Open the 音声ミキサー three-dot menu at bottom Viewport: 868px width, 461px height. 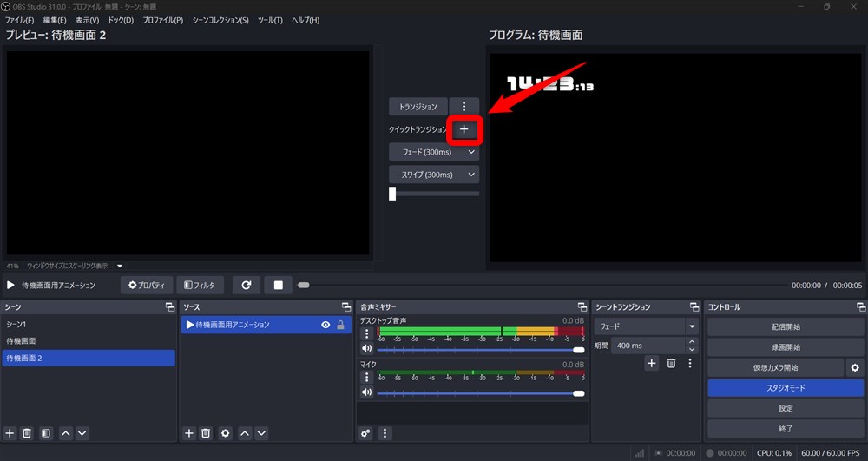pos(385,433)
